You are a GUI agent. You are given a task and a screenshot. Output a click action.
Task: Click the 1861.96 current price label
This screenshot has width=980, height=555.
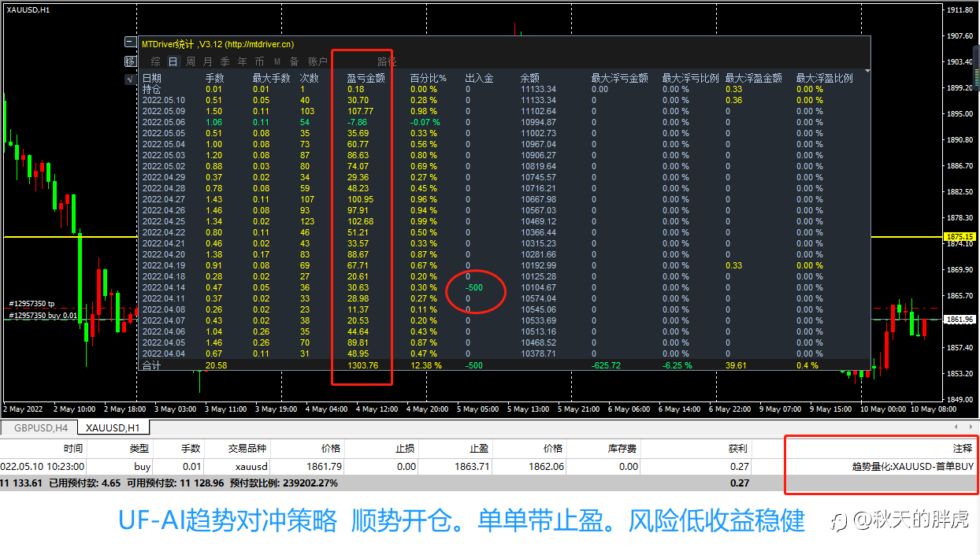(960, 319)
